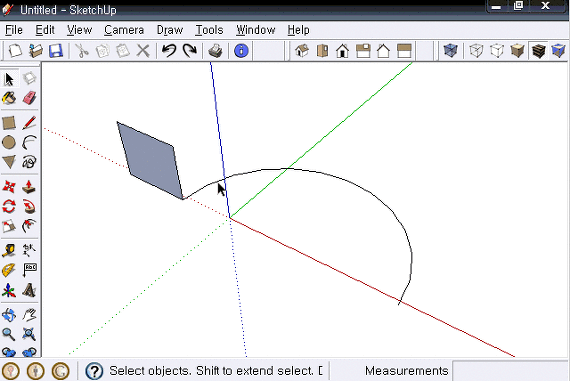Click the Cut scissors icon
This screenshot has width=570, height=381.
coord(82,51)
